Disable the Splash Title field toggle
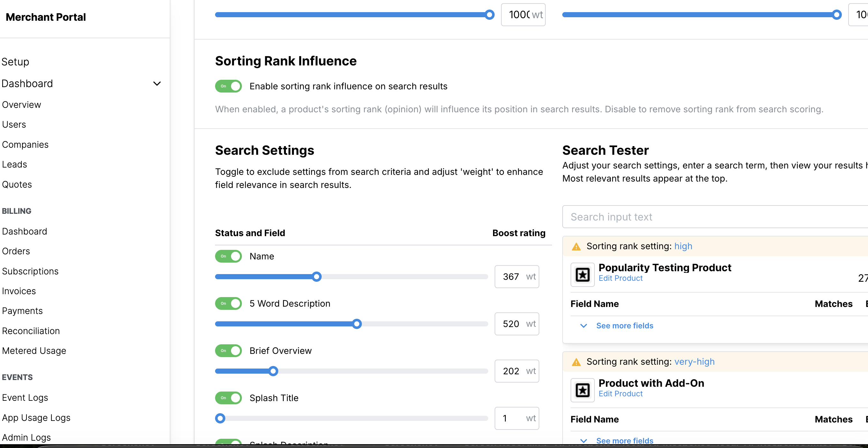This screenshot has height=448, width=868. tap(228, 398)
